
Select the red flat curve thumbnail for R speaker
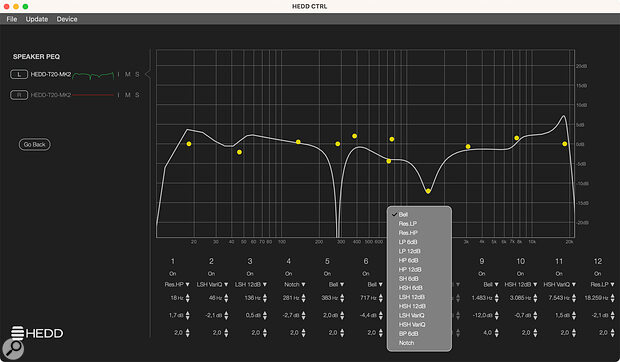pos(93,95)
